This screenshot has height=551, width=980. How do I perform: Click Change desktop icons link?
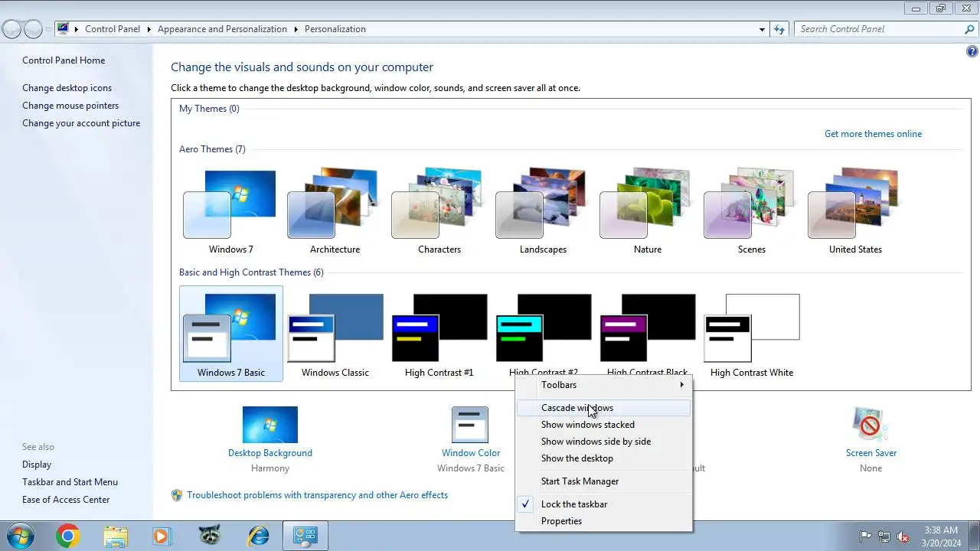[67, 88]
